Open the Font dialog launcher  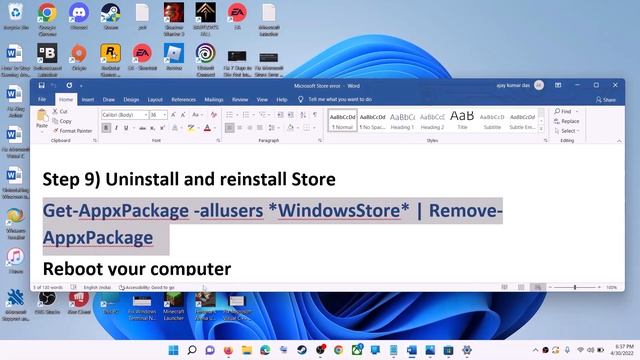(x=218, y=140)
